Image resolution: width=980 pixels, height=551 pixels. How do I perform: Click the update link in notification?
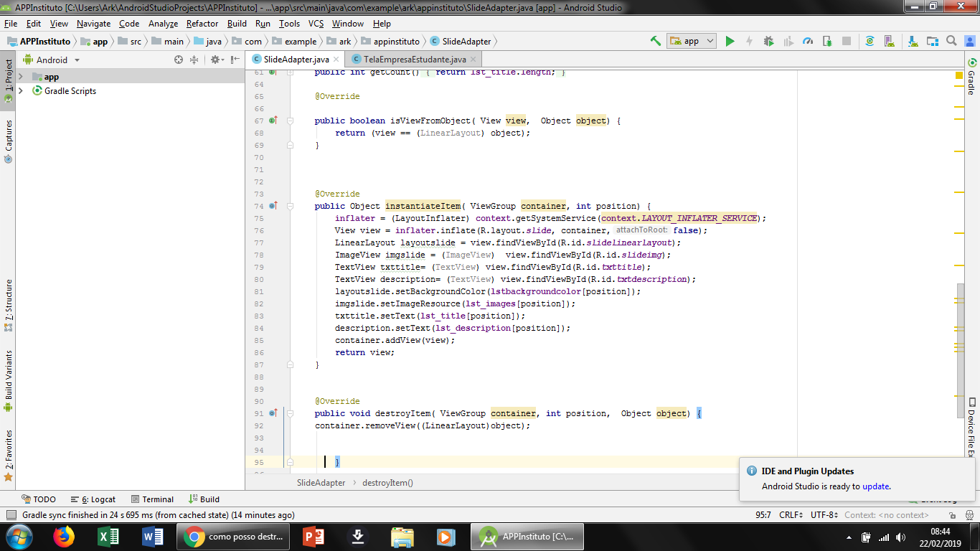[875, 486]
